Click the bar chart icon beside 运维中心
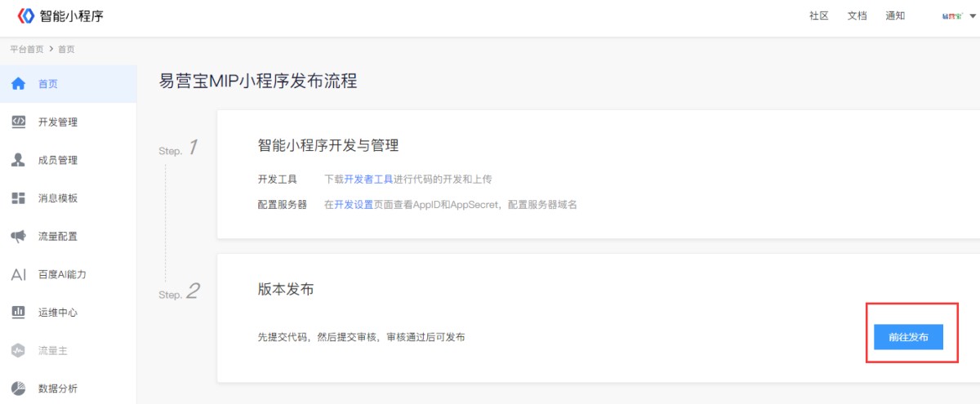 [x=18, y=313]
